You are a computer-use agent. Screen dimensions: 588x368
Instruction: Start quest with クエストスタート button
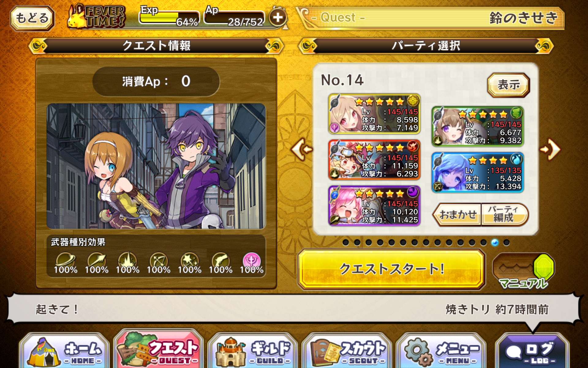point(391,269)
